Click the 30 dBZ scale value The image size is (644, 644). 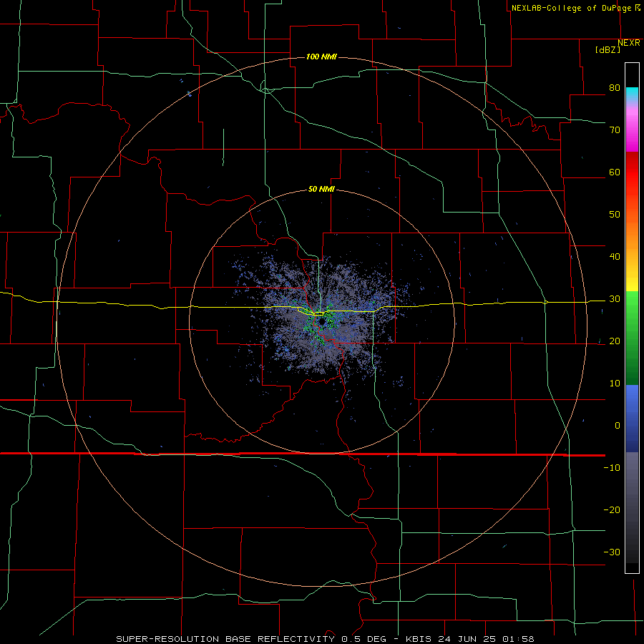pyautogui.click(x=615, y=299)
